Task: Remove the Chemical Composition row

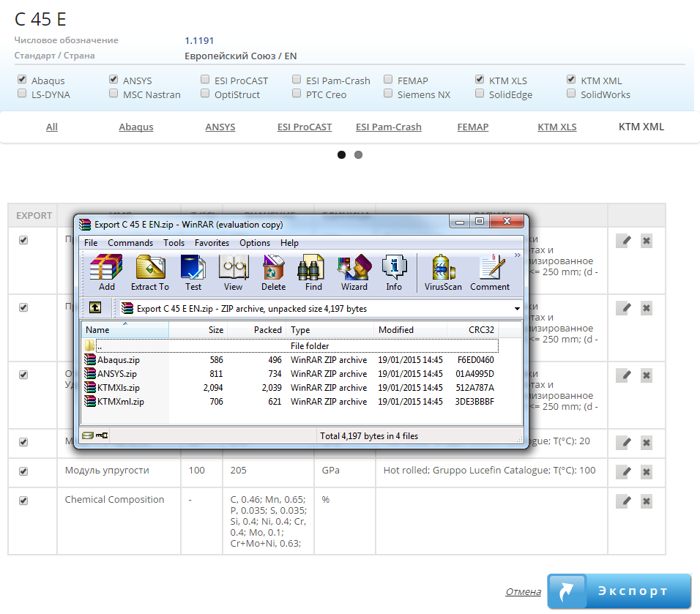Action: coord(646,501)
